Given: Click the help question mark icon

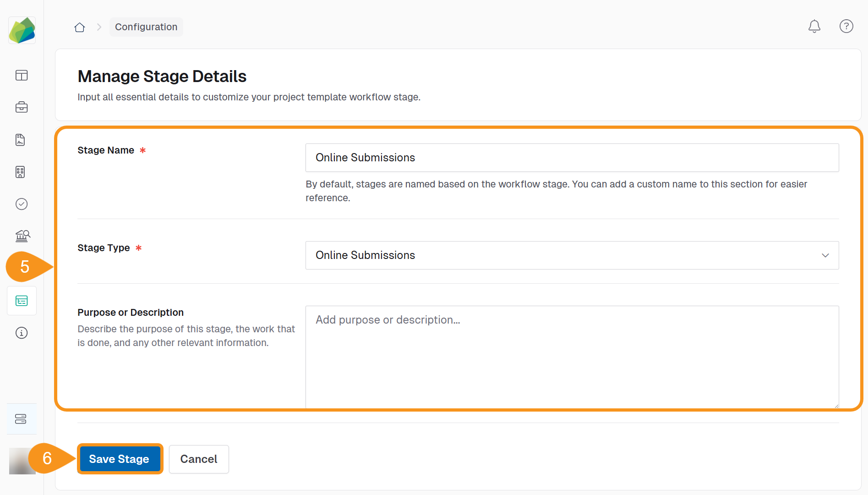Looking at the screenshot, I should 846,26.
